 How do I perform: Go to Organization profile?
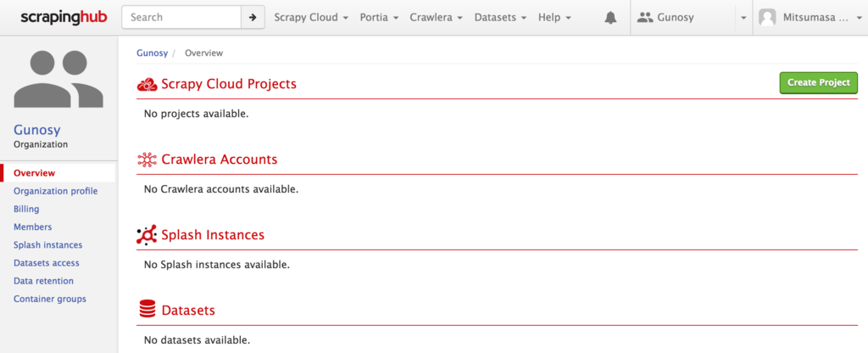[x=55, y=191]
